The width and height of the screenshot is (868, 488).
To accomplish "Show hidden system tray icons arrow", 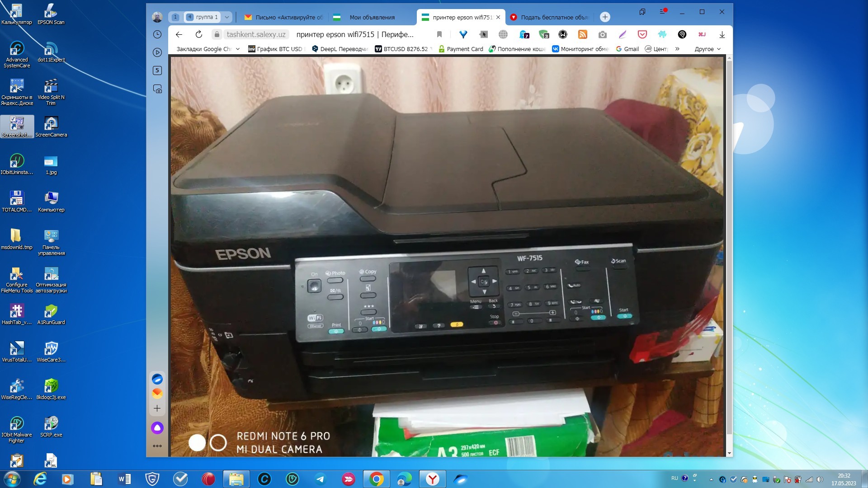I will [711, 480].
